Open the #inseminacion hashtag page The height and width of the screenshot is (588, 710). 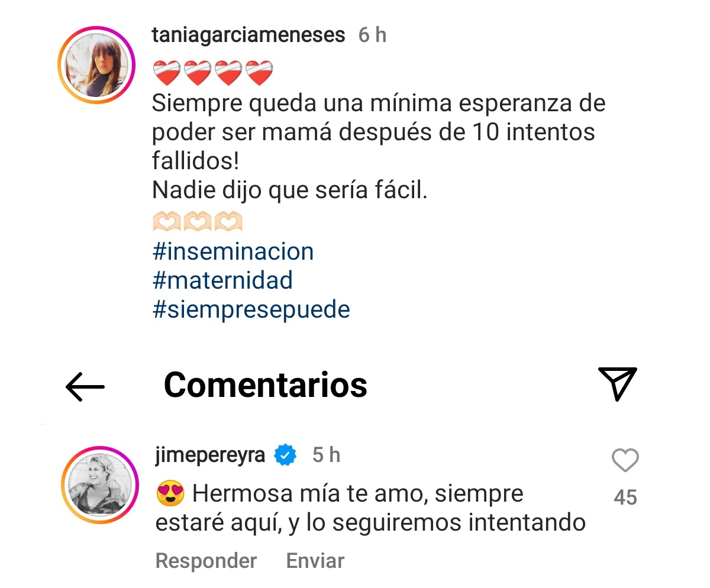point(233,251)
